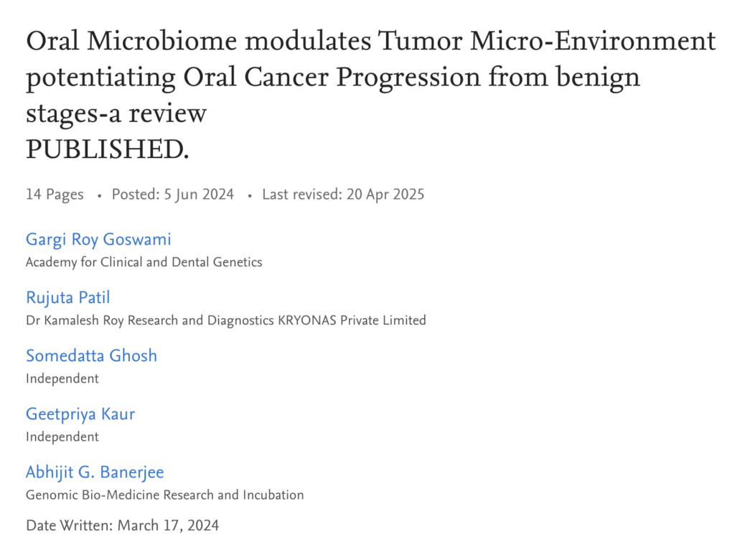735x560 pixels.
Task: Click the 'Last revised: 20 Apr 2025' date
Action: [343, 195]
